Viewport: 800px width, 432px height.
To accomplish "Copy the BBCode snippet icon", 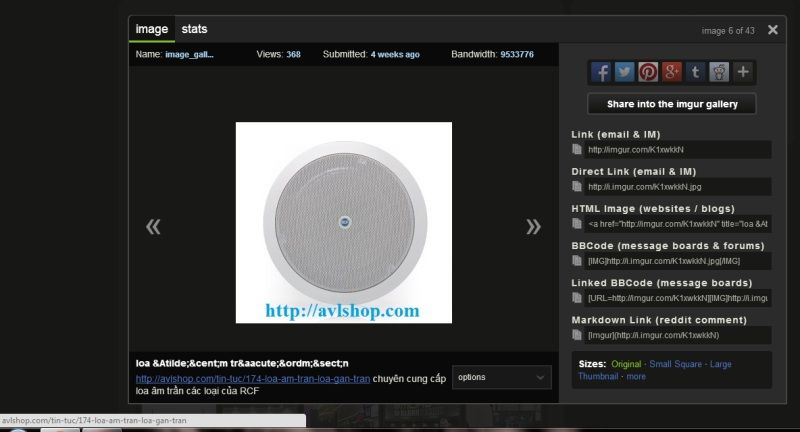I will point(577,261).
